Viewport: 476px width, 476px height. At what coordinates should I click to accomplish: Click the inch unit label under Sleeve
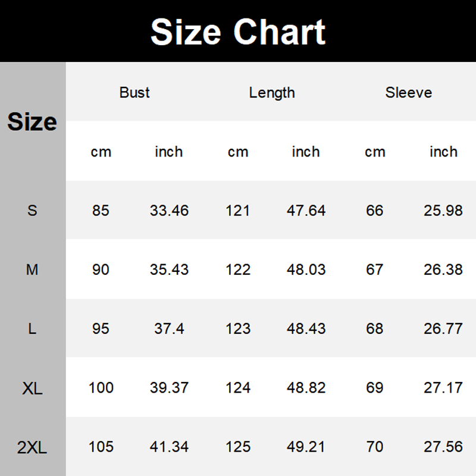pos(443,152)
